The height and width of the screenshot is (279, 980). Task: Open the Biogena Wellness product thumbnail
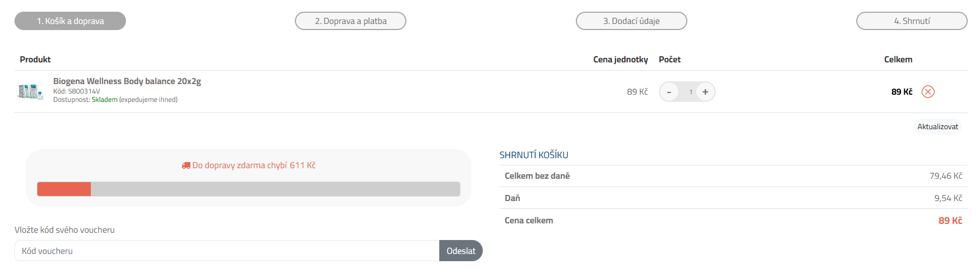31,91
